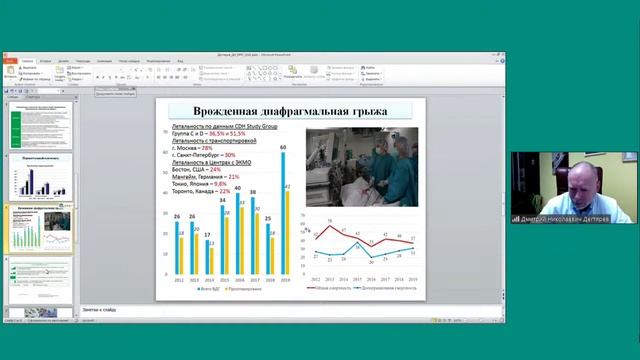Screen dimensions: 640x360
Task: Click text line 'Торонто, Канада – 22%'
Action: (x=201, y=191)
